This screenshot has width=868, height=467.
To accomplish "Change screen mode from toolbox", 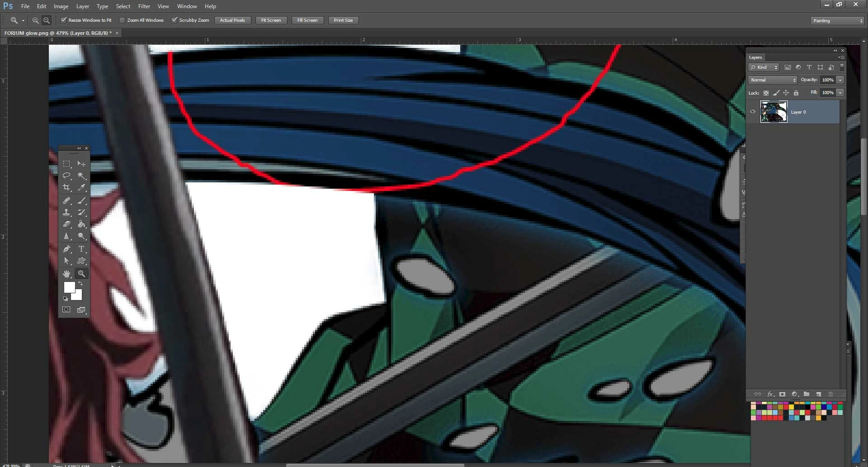I will click(81, 310).
